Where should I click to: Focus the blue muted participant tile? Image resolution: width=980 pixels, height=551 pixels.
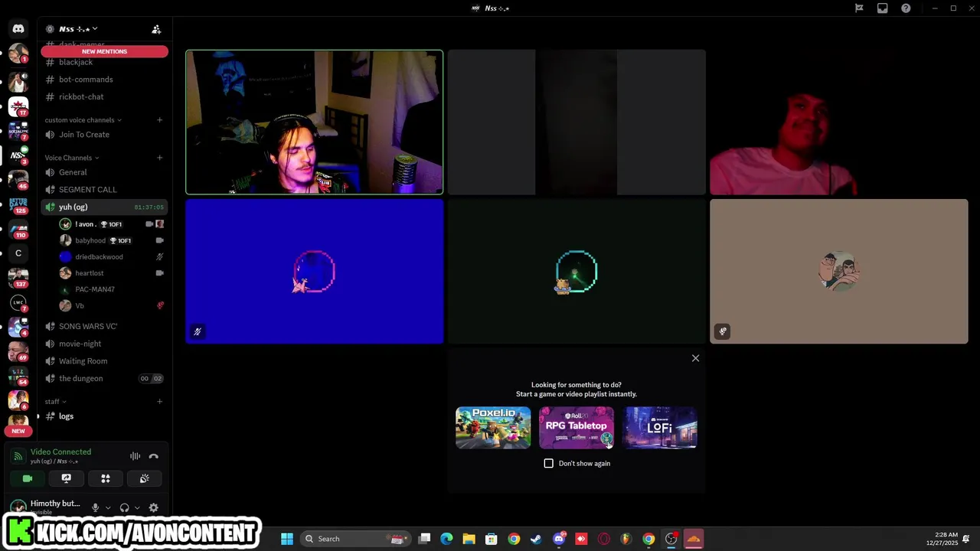[314, 272]
